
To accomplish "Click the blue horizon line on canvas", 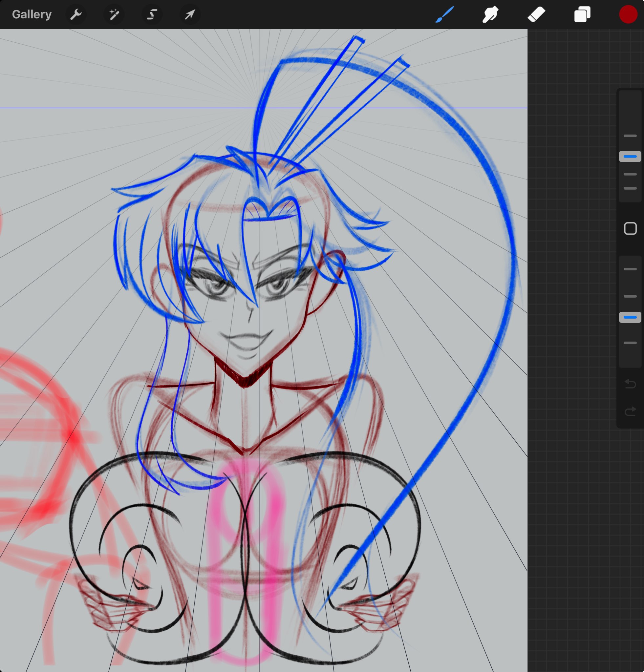I will point(103,108).
